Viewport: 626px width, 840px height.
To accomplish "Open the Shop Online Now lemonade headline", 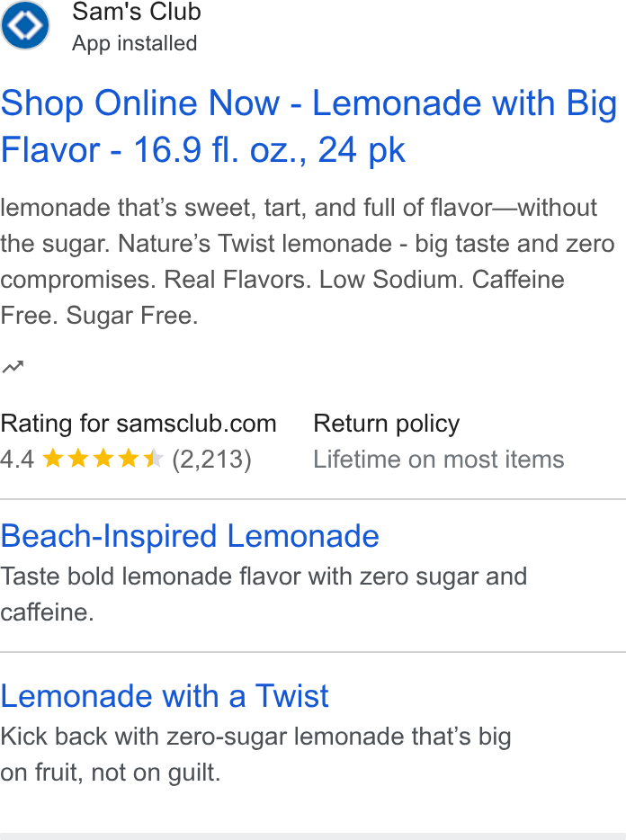I will [309, 126].
